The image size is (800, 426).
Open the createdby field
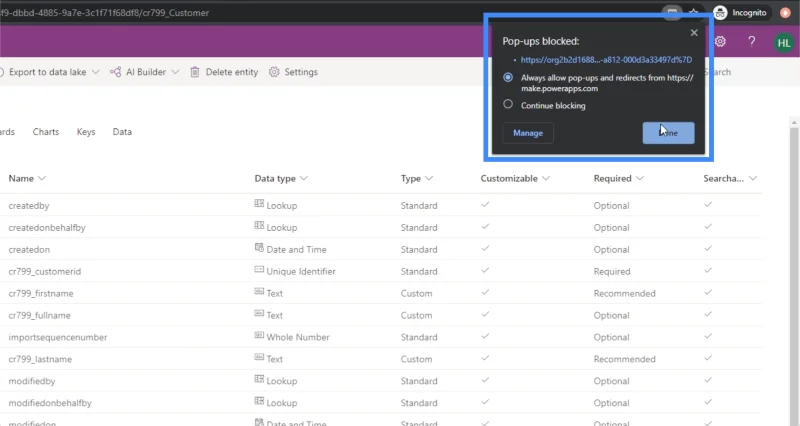(x=29, y=206)
